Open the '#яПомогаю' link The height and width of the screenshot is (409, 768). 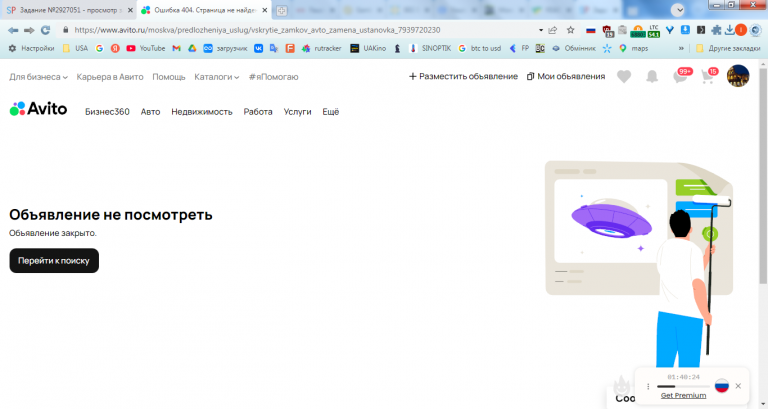pyautogui.click(x=273, y=77)
